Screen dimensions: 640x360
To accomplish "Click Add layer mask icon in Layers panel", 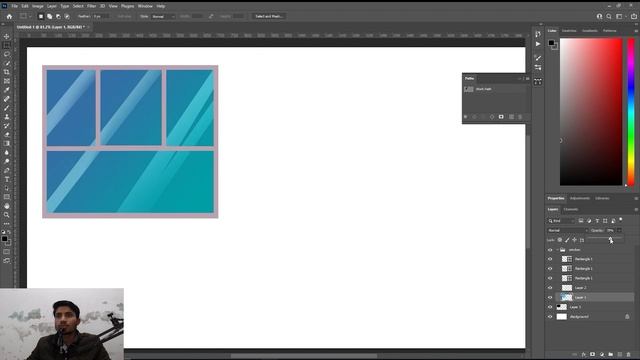I will tap(592, 354).
